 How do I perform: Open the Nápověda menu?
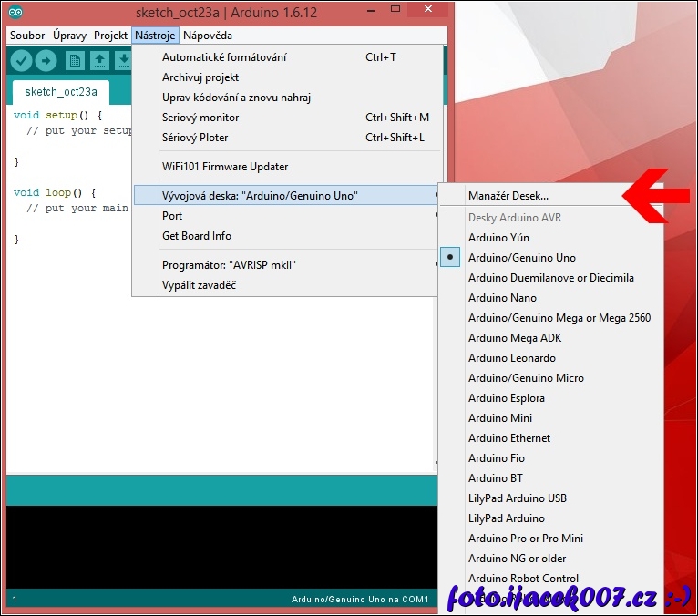207,36
